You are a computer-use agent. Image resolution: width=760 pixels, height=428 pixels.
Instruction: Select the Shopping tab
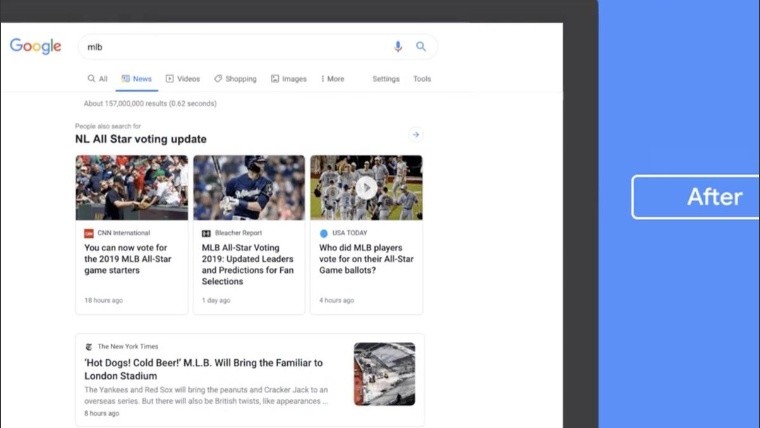[235, 79]
